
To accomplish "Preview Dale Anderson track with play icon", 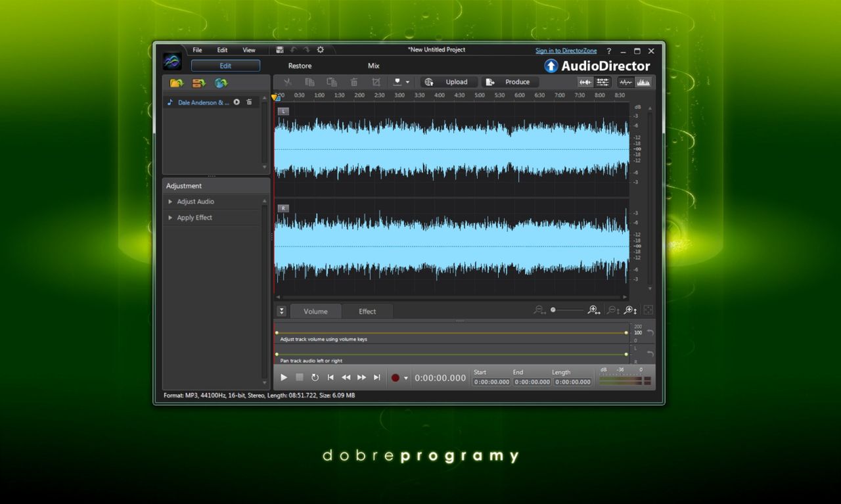I will (237, 102).
